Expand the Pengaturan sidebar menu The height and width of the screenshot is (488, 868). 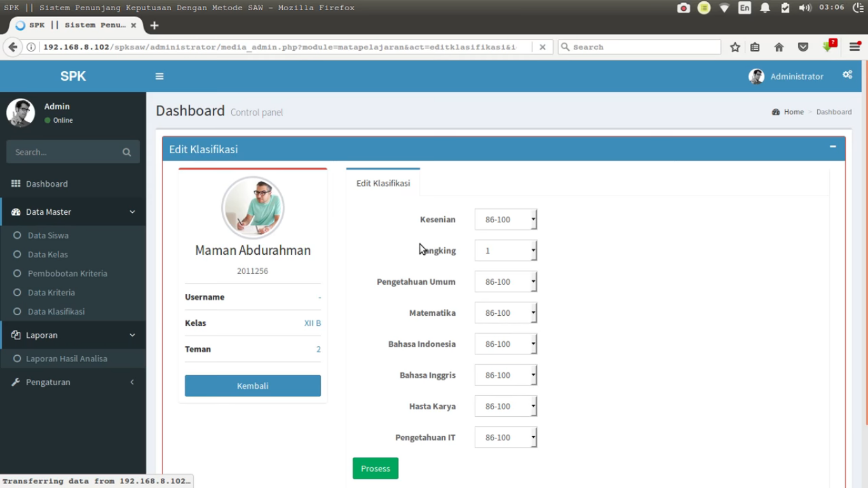[x=73, y=382]
